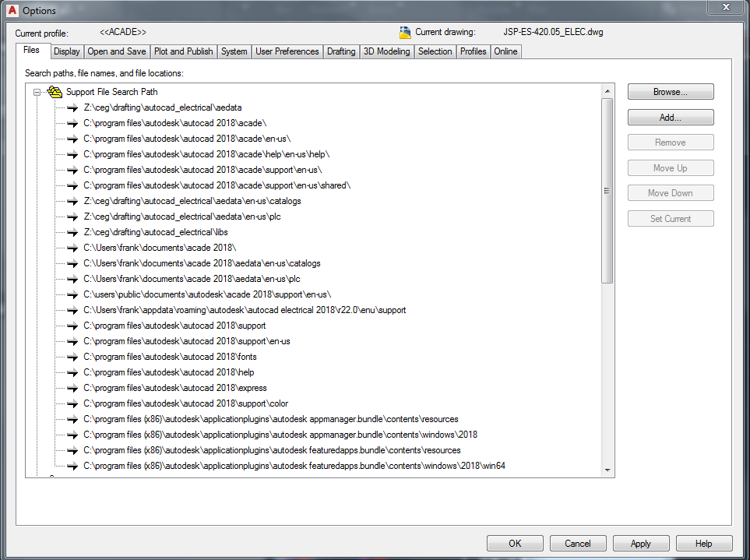Screen dimensions: 750x560
Task: Collapse the Support File Search Path node
Action: coord(35,91)
